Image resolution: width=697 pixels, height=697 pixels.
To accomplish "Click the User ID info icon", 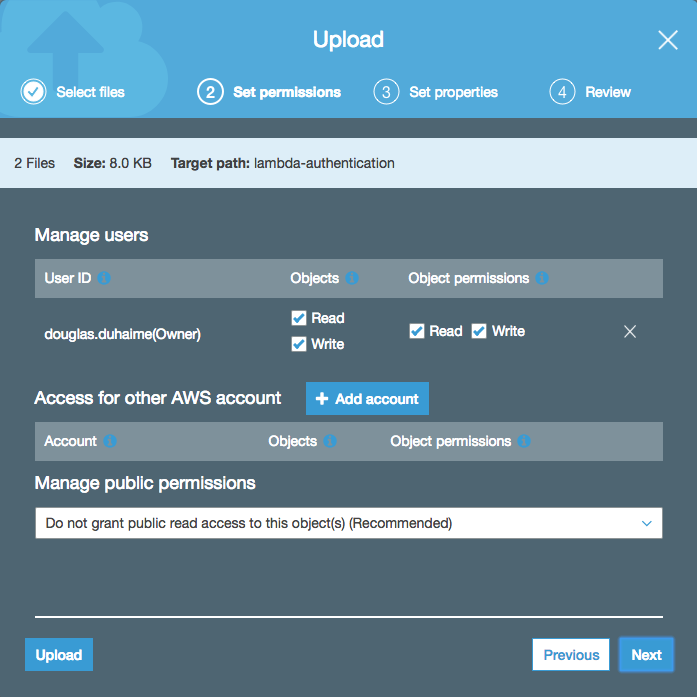I will click(x=104, y=278).
